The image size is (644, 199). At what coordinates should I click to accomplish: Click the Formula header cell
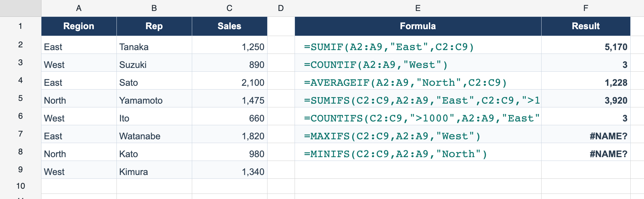tap(418, 26)
